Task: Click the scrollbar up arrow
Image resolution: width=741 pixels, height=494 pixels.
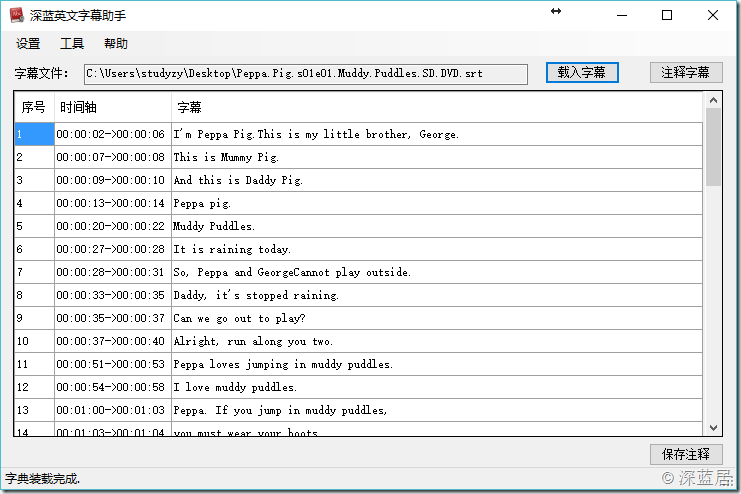Action: (713, 100)
